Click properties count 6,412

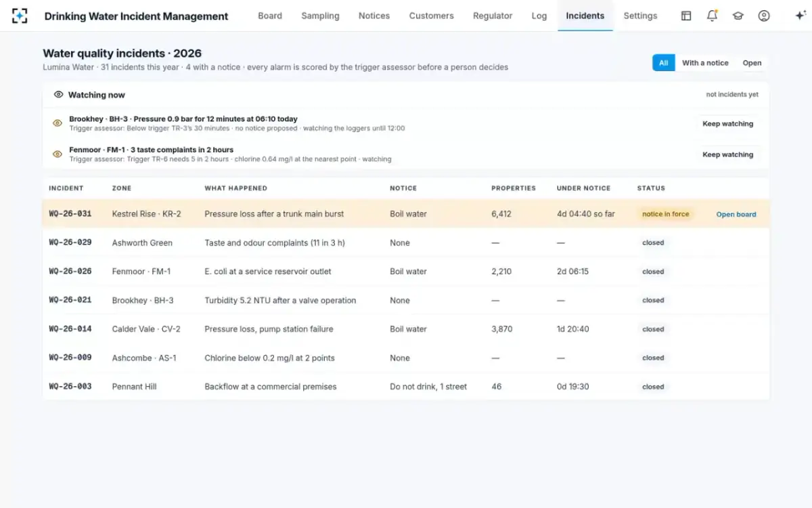501,214
